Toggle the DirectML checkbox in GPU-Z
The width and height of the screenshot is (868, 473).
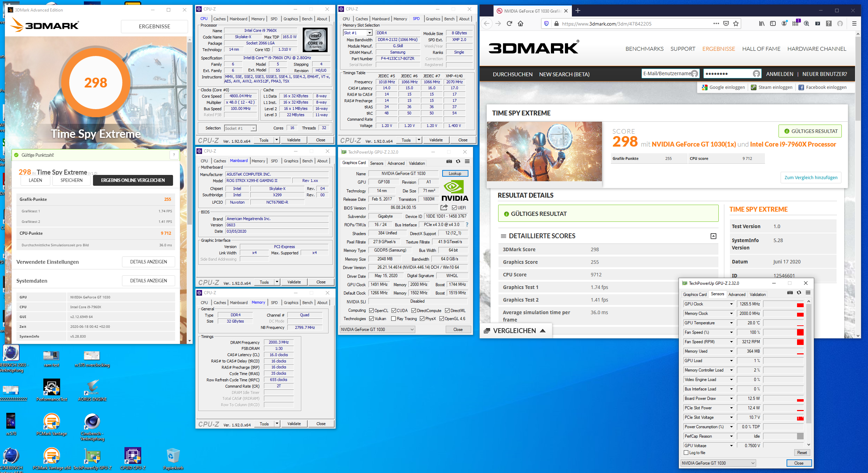point(447,311)
